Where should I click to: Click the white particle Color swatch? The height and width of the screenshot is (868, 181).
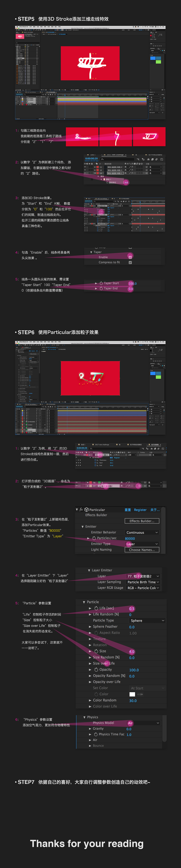click(x=132, y=694)
